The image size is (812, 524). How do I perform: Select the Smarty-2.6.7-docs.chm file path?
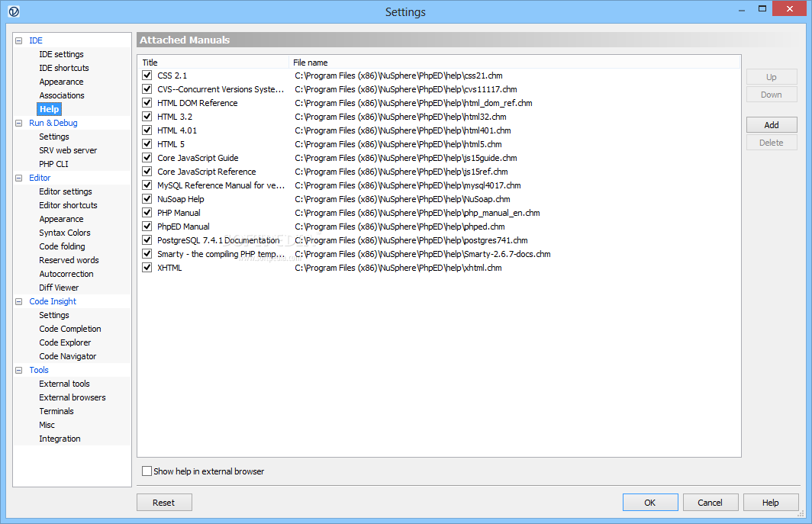(423, 254)
